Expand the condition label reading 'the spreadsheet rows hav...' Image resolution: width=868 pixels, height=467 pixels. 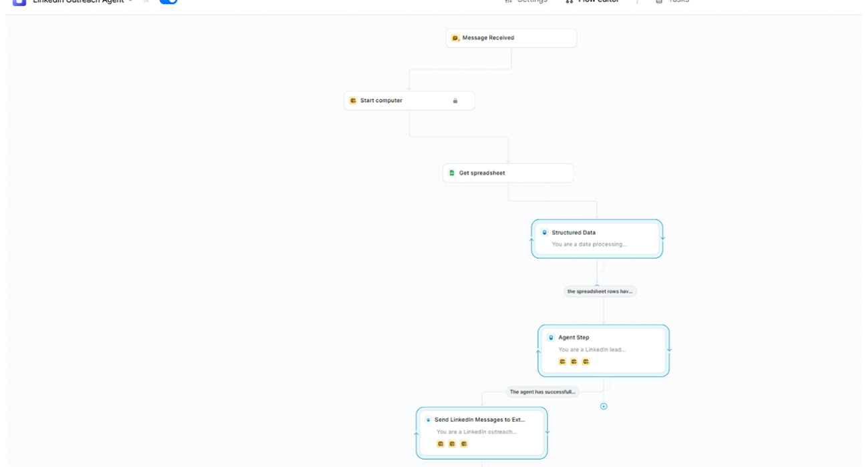600,291
